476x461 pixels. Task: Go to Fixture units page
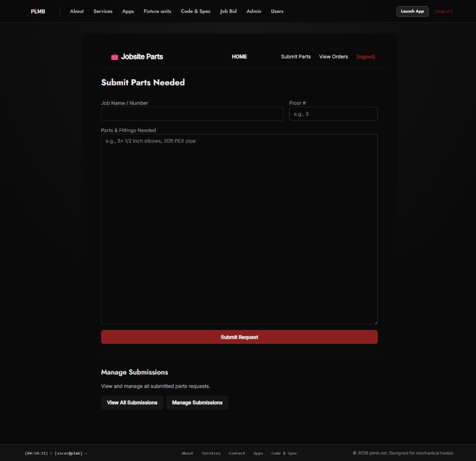tap(157, 11)
